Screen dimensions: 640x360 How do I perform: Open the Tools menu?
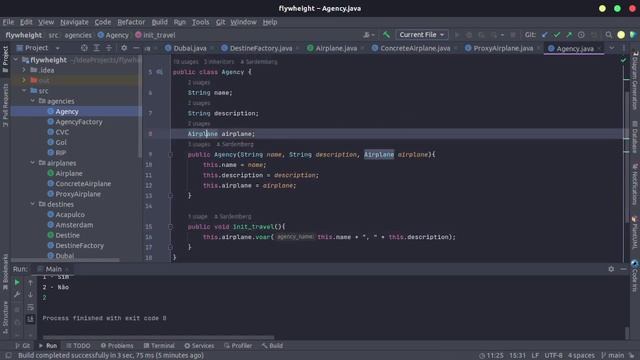click(200, 22)
